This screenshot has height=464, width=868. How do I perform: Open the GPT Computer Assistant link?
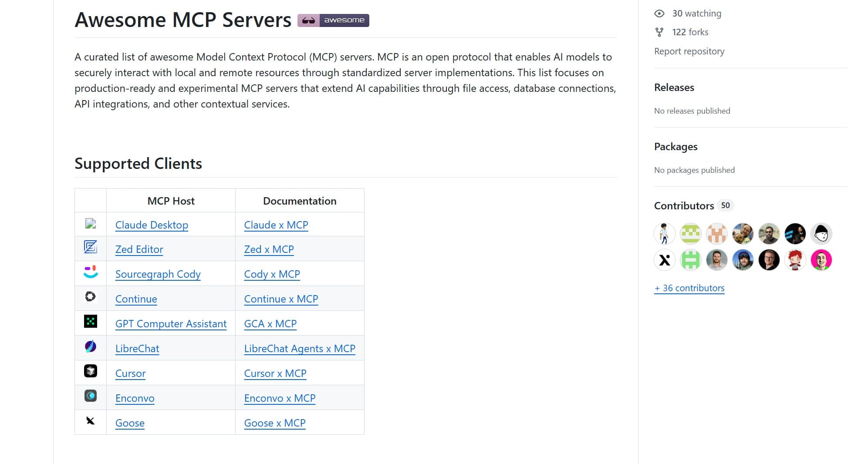coord(171,324)
